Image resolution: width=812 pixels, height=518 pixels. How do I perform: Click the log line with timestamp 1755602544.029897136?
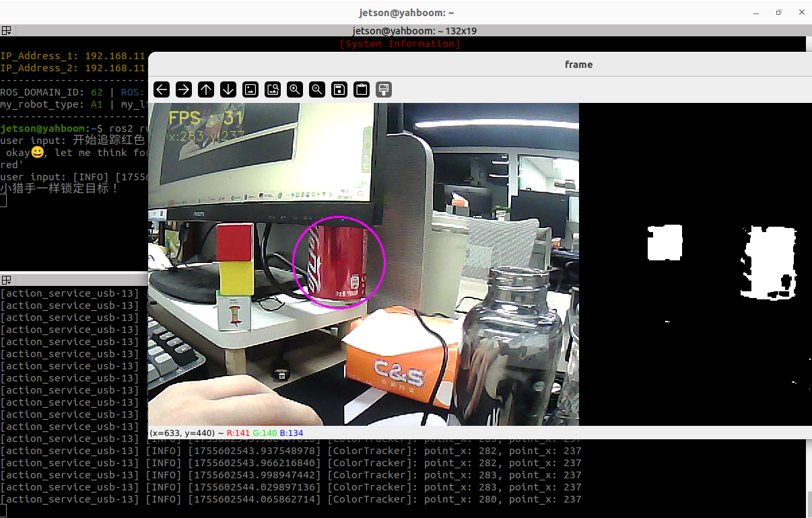(291, 487)
